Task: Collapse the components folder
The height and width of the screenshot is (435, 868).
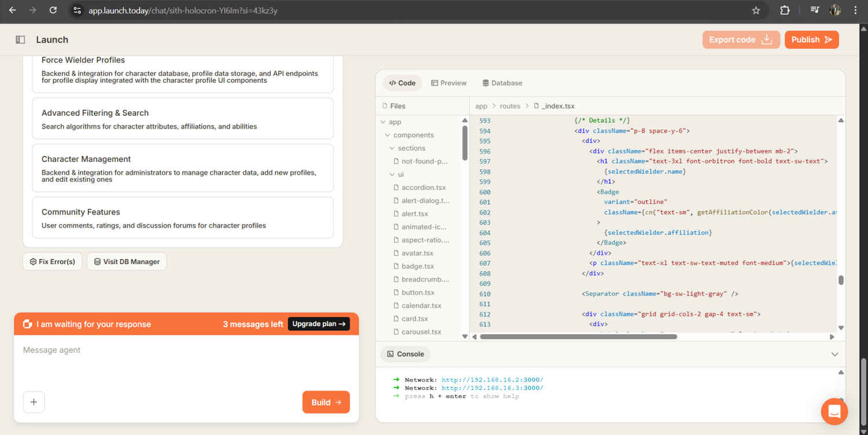Action: click(x=388, y=135)
